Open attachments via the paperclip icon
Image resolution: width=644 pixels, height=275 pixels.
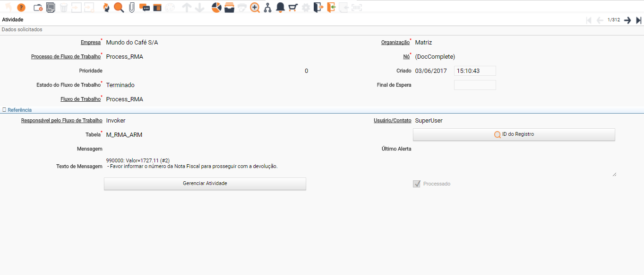click(132, 8)
